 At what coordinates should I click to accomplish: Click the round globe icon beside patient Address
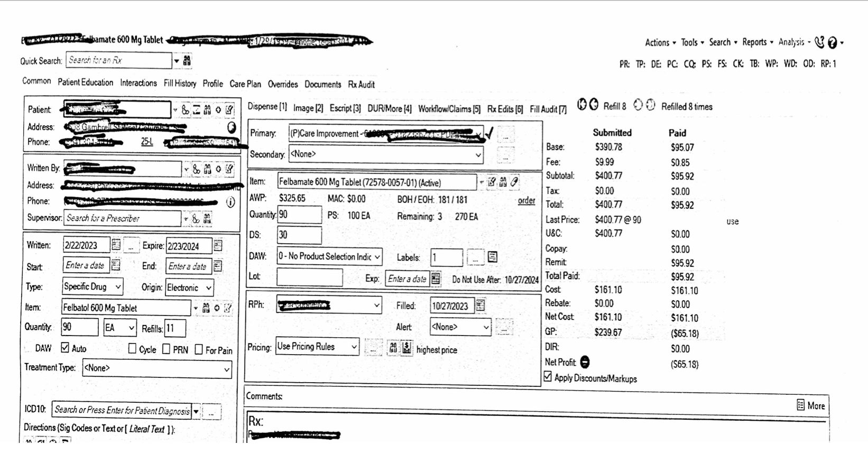click(x=232, y=127)
